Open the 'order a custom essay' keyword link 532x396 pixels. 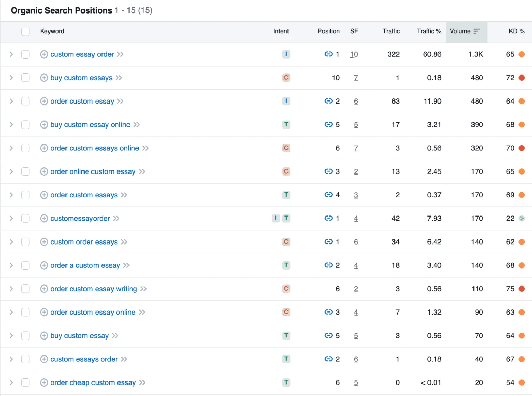(x=85, y=265)
